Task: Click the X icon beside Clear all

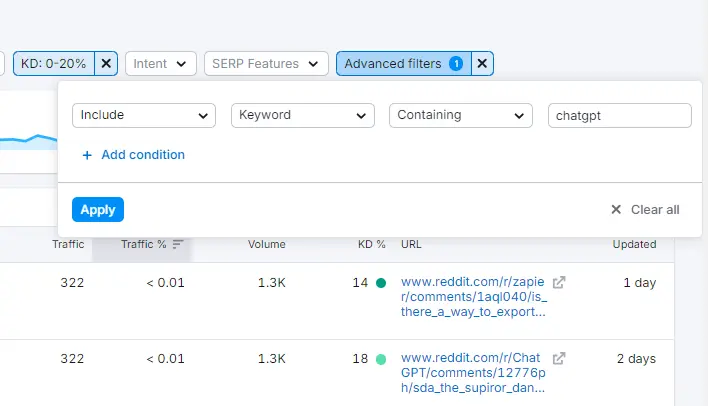Action: point(616,210)
